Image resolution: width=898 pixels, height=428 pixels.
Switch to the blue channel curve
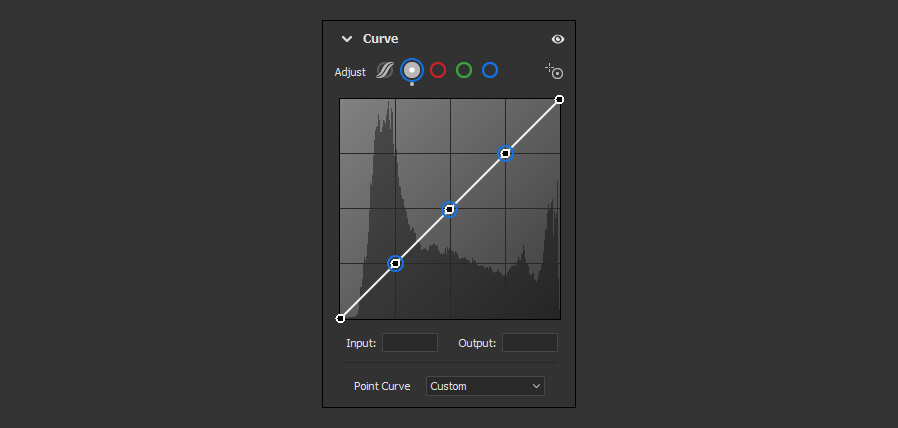[x=490, y=70]
